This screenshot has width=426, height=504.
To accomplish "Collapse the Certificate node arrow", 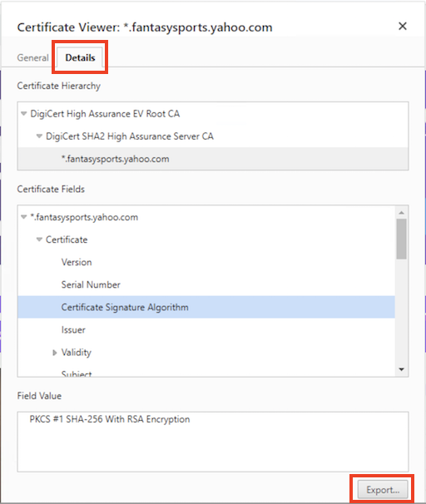I will (x=39, y=240).
